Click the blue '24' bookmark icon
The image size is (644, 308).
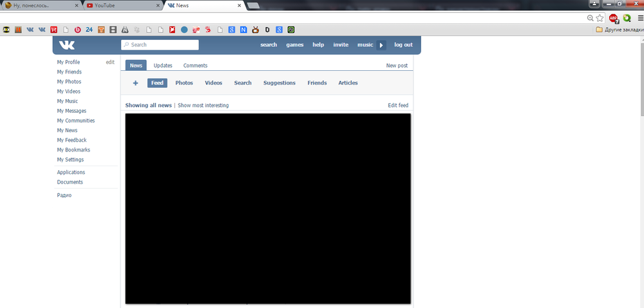tap(89, 30)
